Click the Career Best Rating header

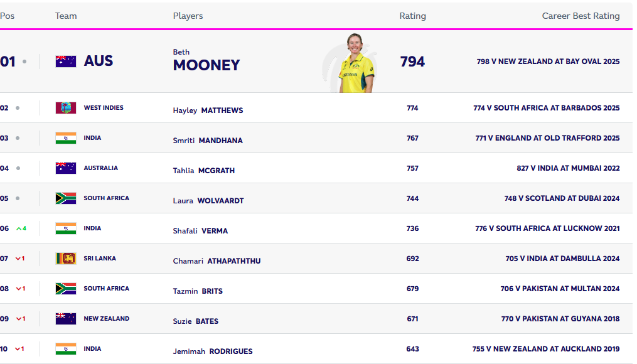pos(581,16)
